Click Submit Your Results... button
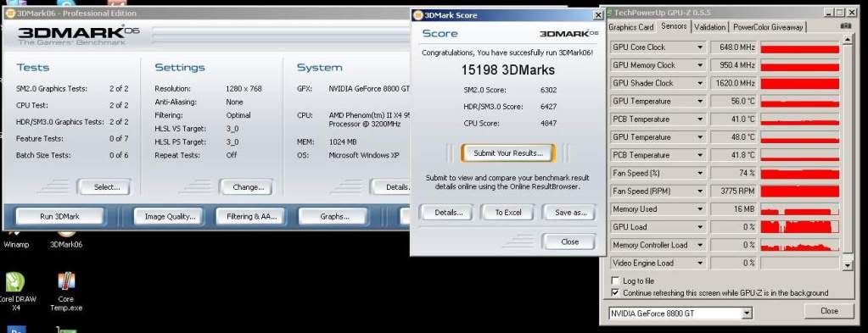868x333 pixels. point(507,153)
